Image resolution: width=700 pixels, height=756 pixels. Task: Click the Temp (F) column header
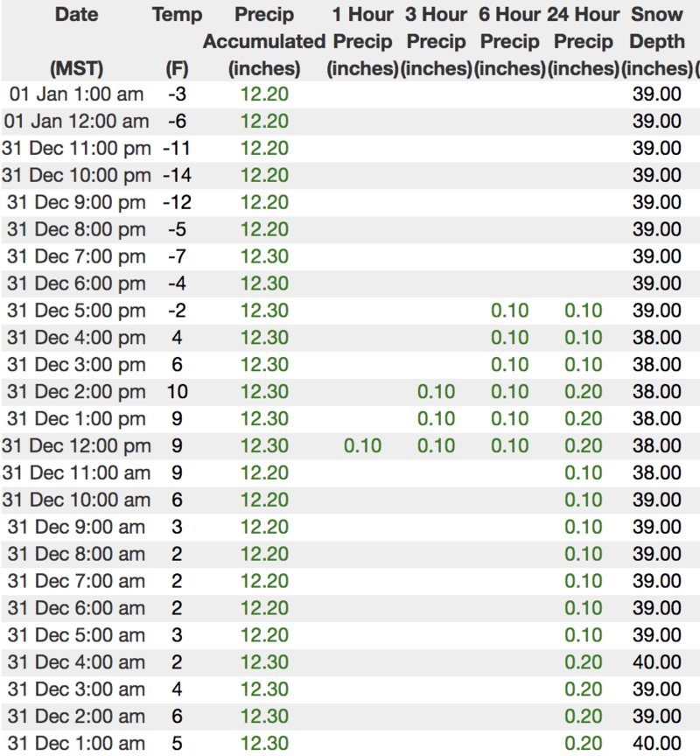(177, 40)
